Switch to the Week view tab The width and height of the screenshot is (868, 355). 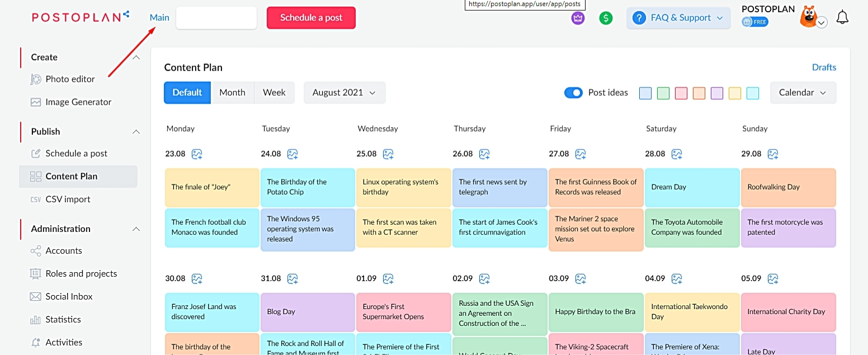(274, 93)
